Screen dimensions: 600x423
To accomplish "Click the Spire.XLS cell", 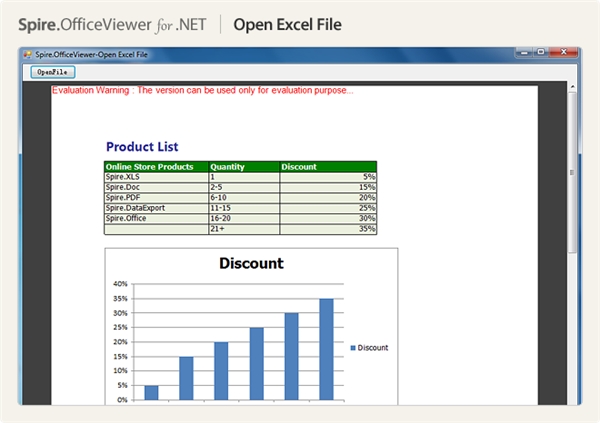I will tap(157, 177).
